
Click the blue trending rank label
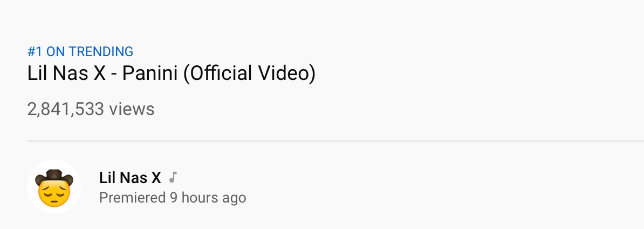(80, 52)
